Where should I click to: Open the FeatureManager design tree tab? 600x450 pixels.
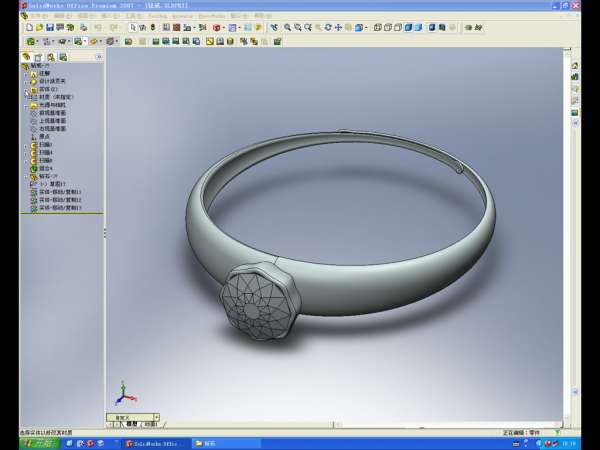pyautogui.click(x=26, y=57)
